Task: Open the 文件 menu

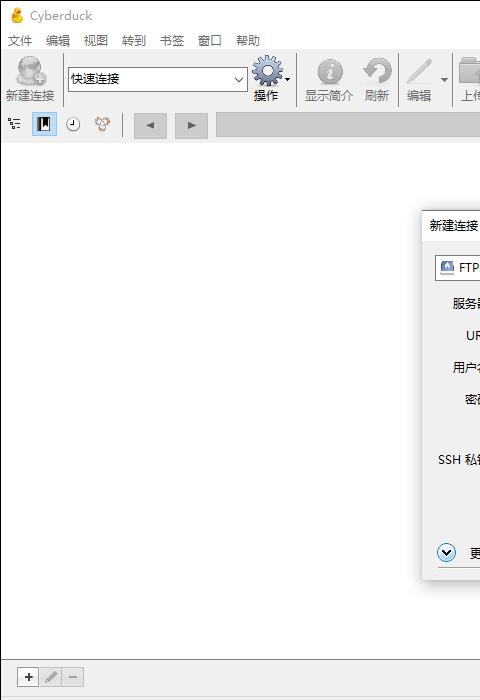Action: tap(20, 41)
